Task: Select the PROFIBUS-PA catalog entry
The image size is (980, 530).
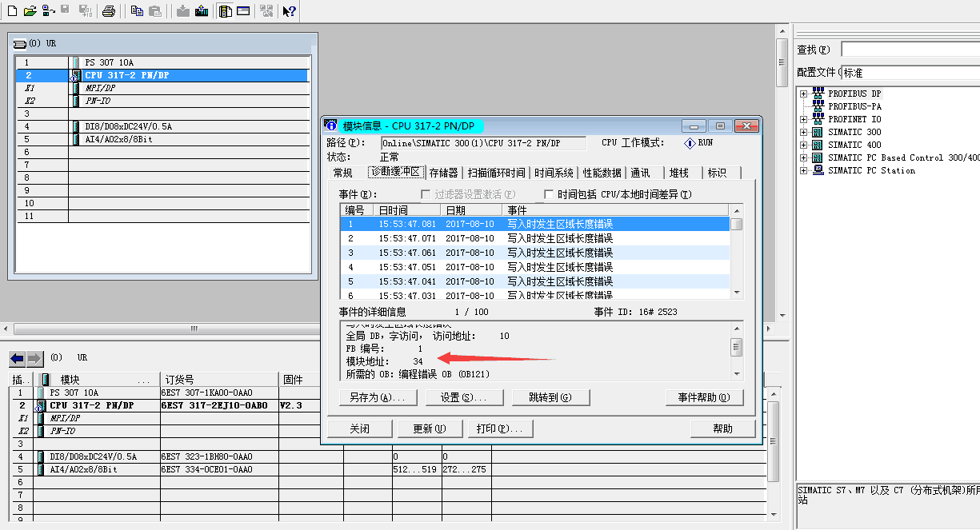Action: (854, 106)
